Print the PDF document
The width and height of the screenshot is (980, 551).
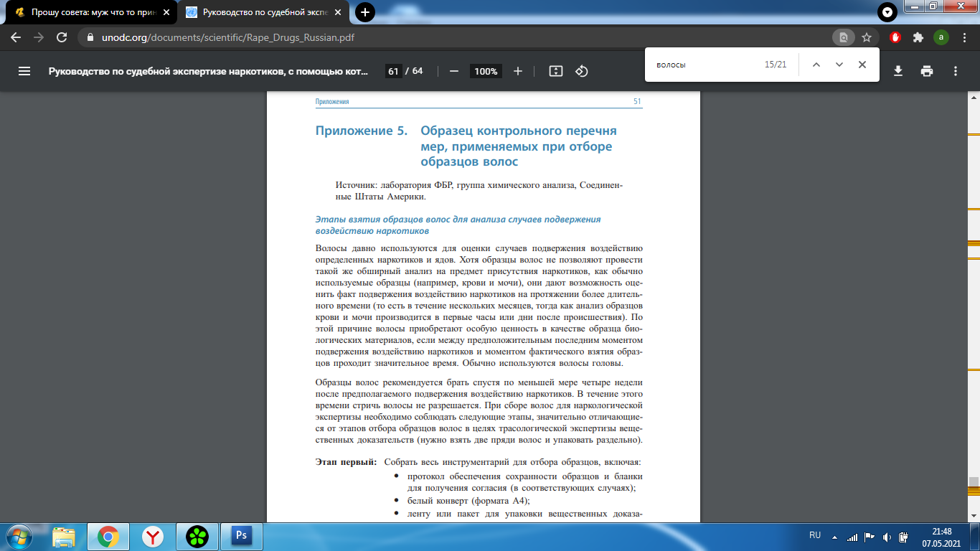(927, 71)
